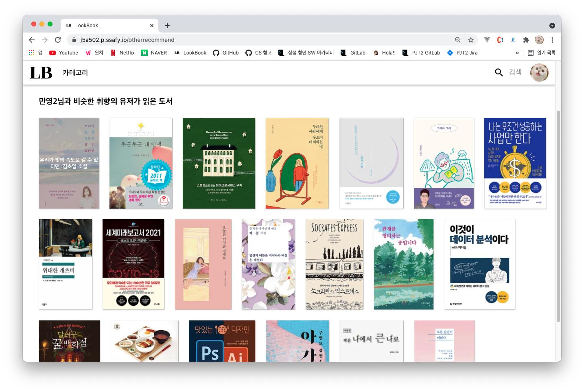Open 위대한 개츠비 book cover

(x=66, y=264)
